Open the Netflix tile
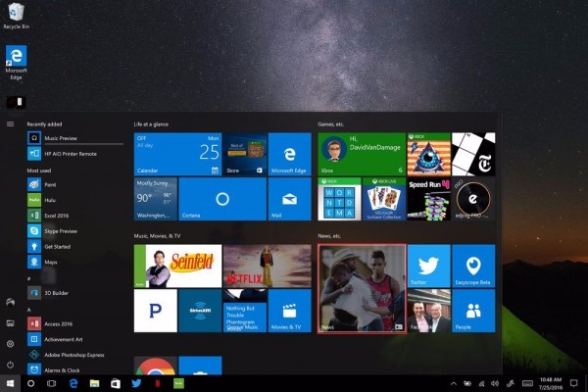 click(x=260, y=266)
